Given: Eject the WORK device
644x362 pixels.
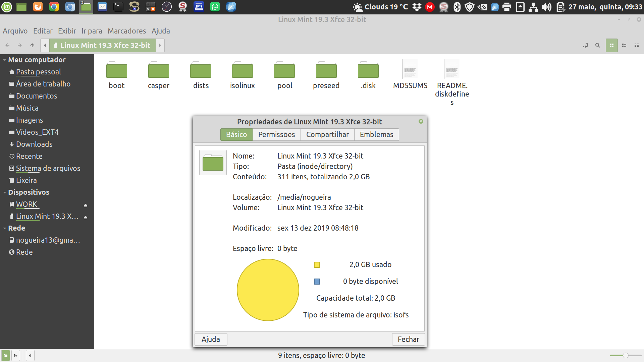Looking at the screenshot, I should click(86, 205).
